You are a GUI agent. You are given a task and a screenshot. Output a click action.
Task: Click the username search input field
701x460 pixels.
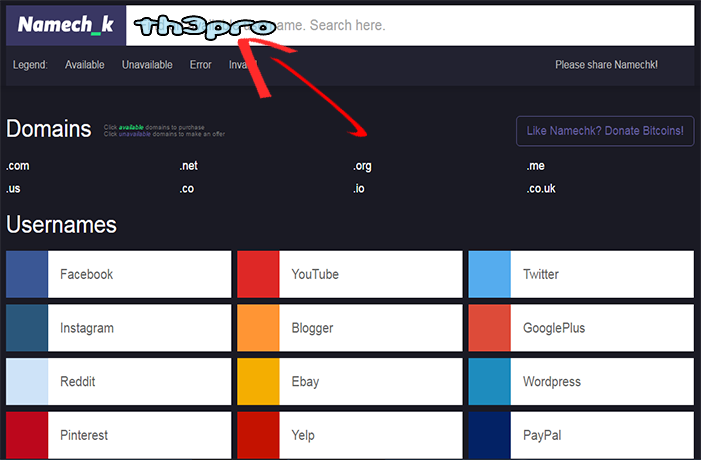(410, 25)
